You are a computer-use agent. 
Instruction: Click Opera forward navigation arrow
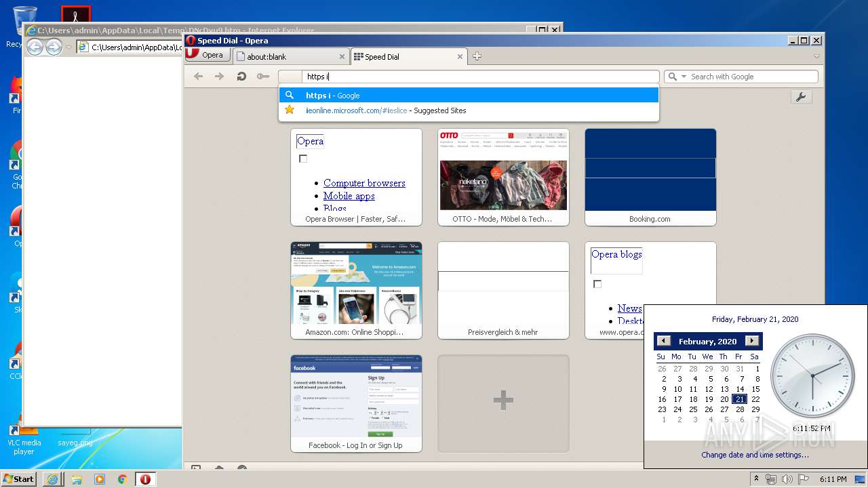click(219, 77)
